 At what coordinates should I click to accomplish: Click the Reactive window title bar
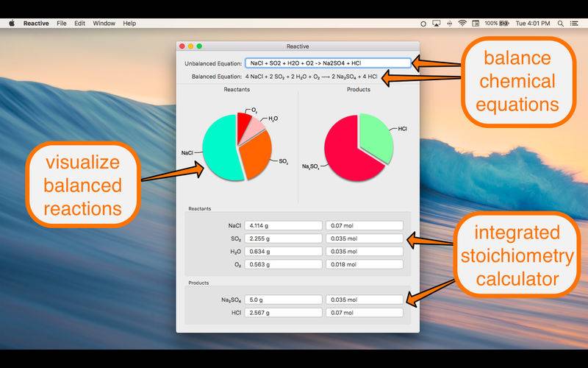[298, 46]
